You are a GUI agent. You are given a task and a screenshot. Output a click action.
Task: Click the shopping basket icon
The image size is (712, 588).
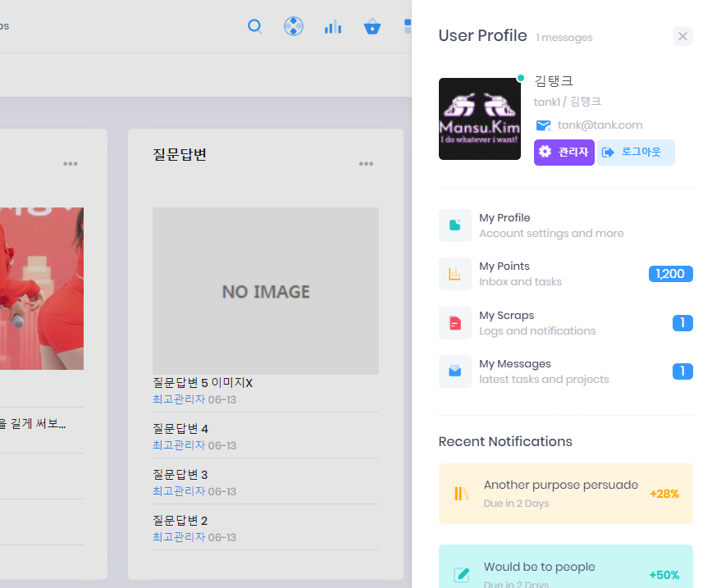372,27
